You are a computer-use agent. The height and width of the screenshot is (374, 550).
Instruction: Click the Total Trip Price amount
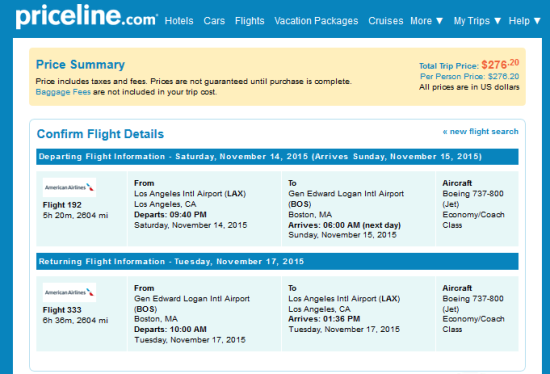pos(500,65)
